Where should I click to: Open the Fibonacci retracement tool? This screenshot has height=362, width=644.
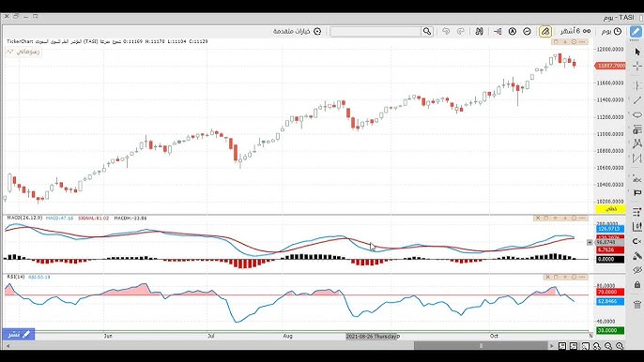[637, 129]
